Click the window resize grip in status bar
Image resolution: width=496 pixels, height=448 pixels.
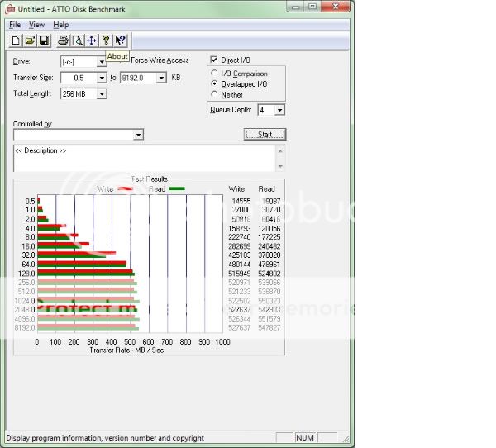point(346,439)
